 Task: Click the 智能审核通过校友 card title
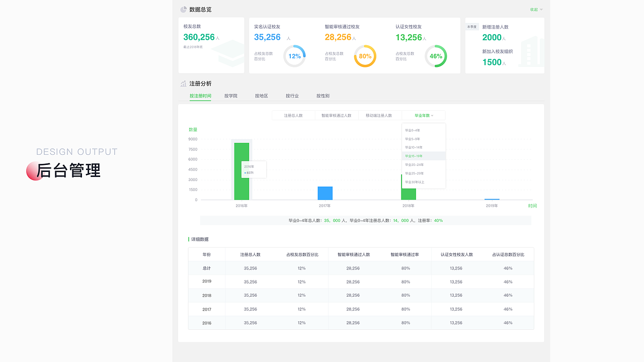pyautogui.click(x=342, y=27)
